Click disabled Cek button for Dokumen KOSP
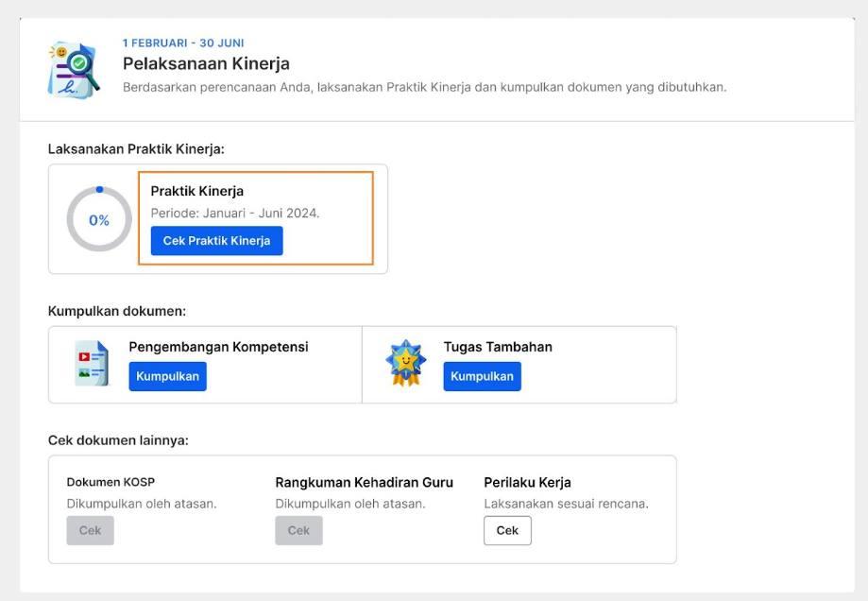 (91, 531)
